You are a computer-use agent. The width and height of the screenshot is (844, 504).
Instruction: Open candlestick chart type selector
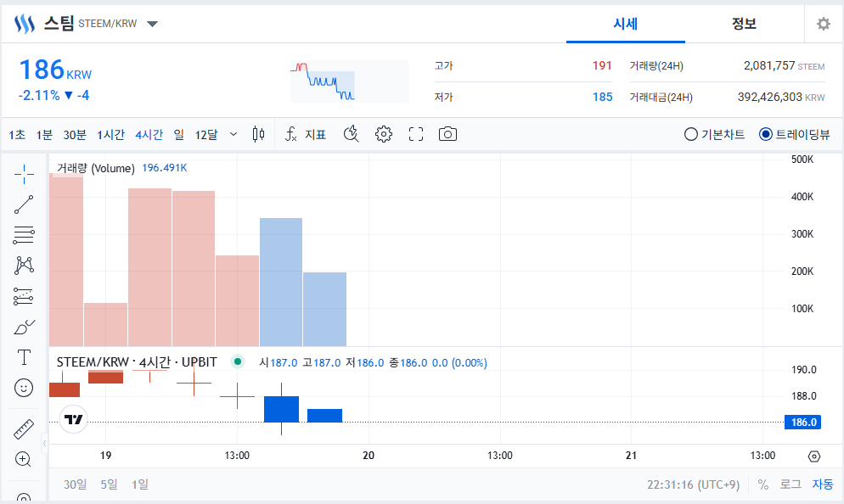coord(258,134)
